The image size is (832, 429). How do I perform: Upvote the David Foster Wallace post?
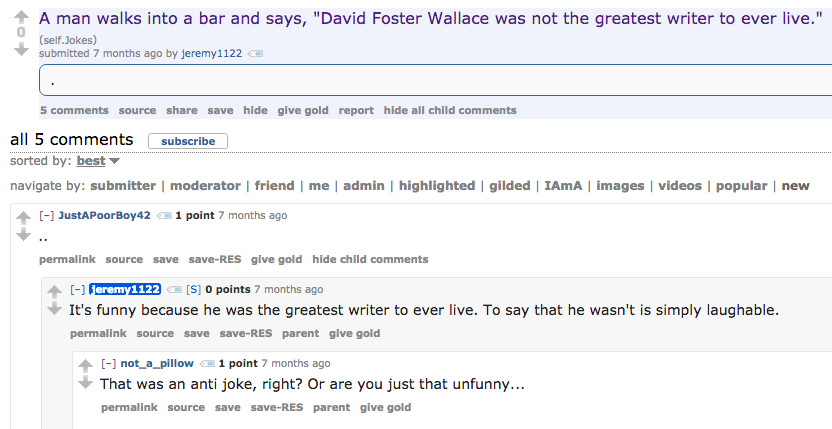click(x=22, y=17)
